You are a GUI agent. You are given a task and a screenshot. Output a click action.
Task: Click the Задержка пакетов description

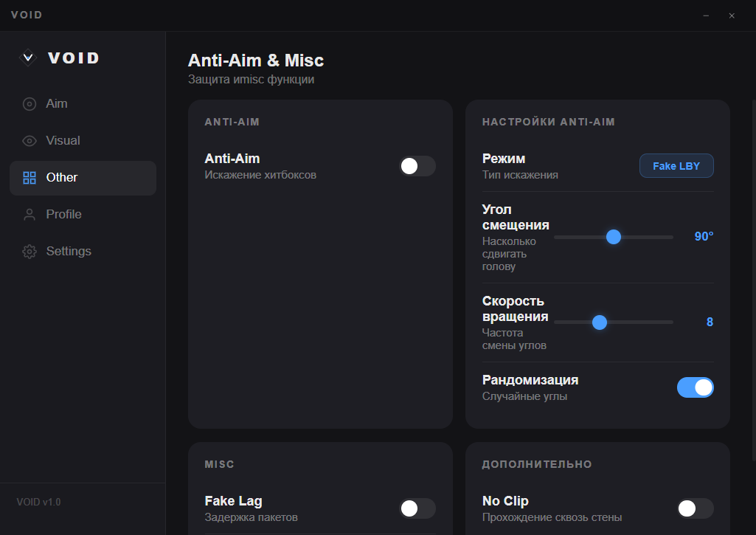(x=252, y=517)
